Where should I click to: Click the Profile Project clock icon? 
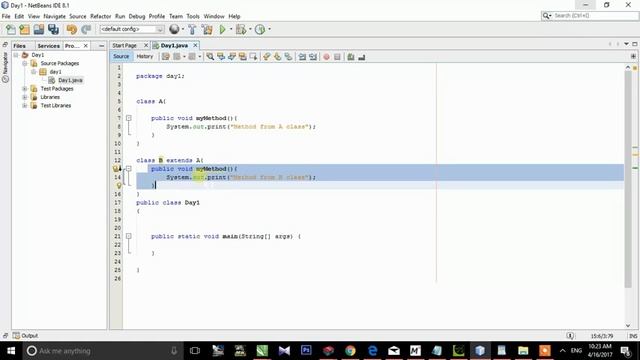(260, 29)
